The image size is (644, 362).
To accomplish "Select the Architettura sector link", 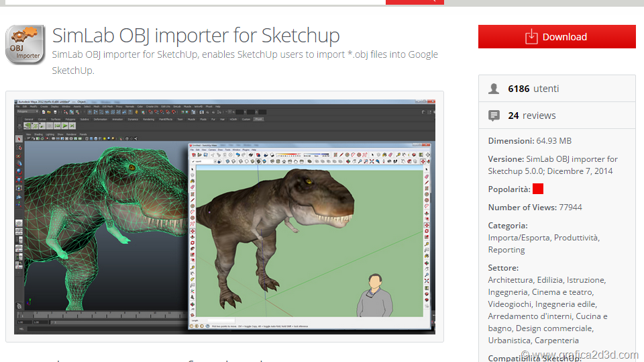I will coord(511,280).
